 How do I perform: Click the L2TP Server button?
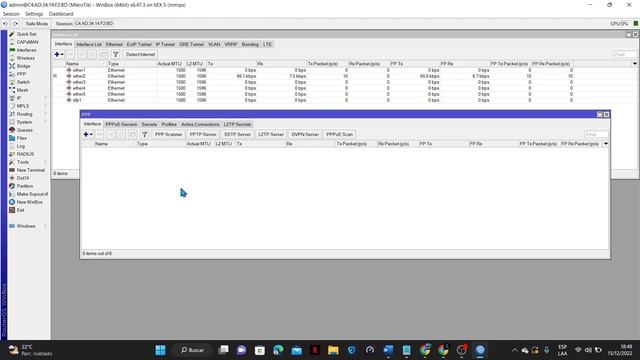[271, 134]
